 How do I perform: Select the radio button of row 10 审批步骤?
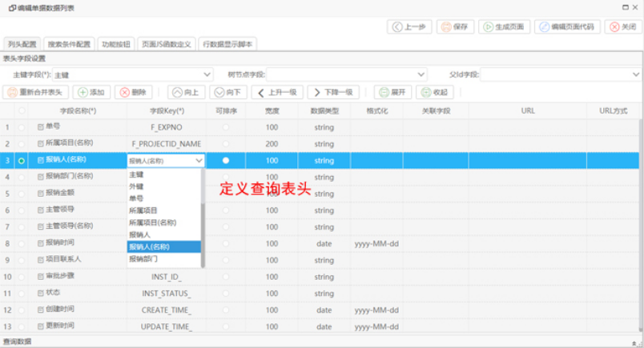(x=22, y=277)
